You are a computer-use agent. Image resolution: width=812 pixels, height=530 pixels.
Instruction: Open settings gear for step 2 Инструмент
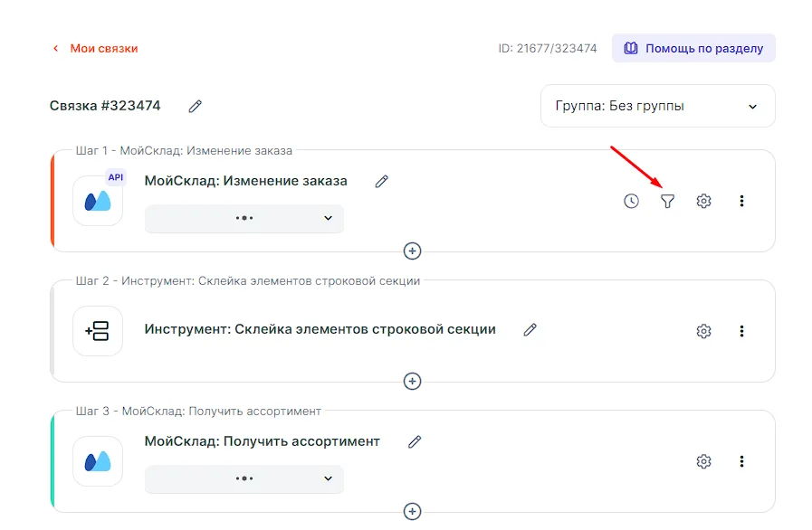tap(703, 331)
